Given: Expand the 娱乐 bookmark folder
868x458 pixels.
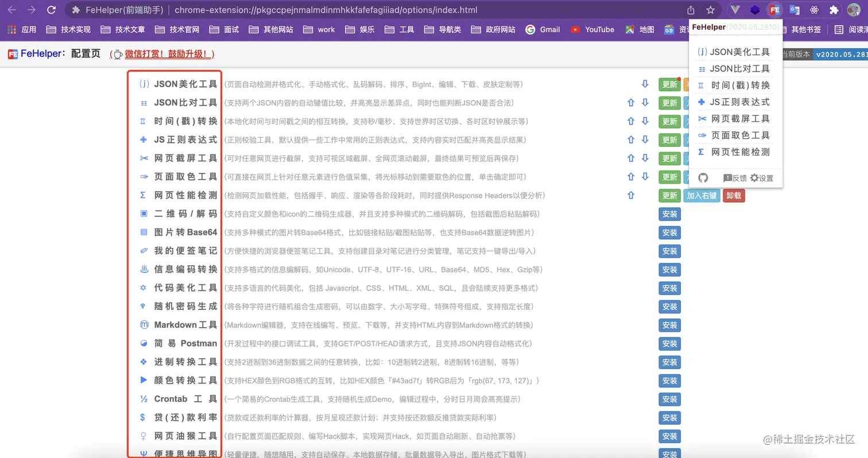Looking at the screenshot, I should [360, 29].
